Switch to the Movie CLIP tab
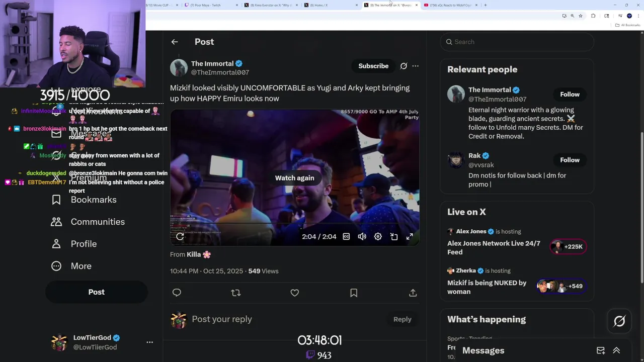The height and width of the screenshot is (362, 644). pyautogui.click(x=162, y=5)
